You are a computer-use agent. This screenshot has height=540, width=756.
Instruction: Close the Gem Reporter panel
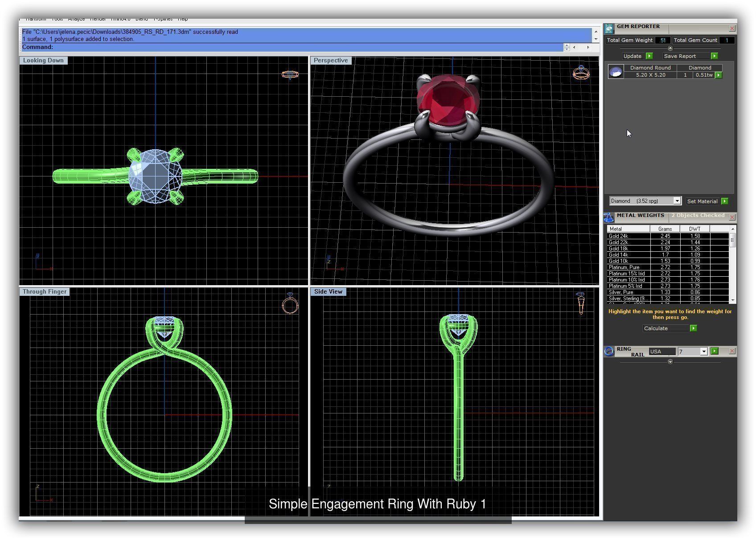tap(732, 29)
